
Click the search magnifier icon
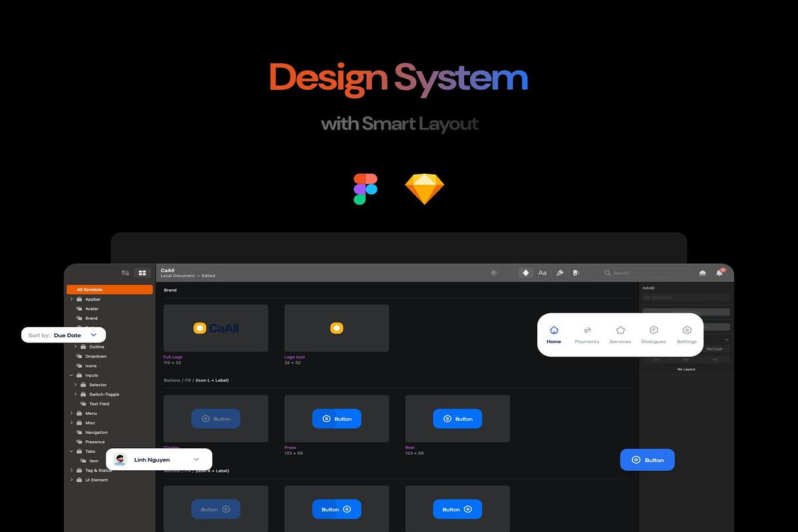pos(608,273)
